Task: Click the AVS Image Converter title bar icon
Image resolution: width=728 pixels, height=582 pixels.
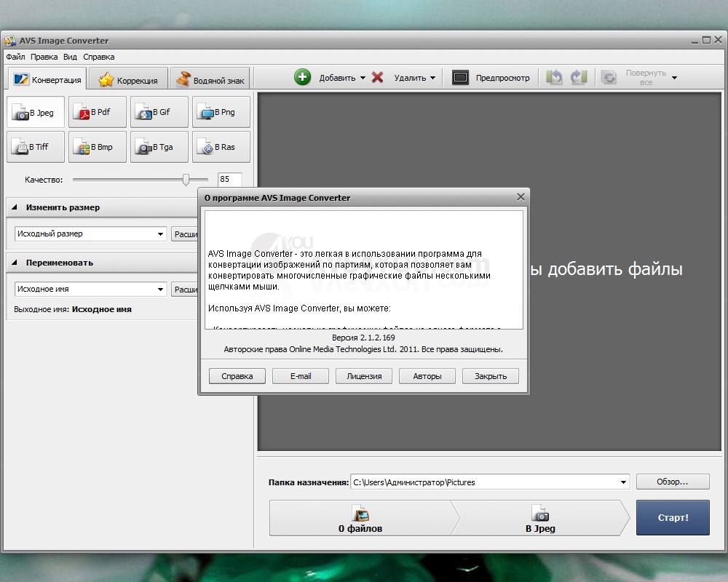Action: tap(9, 41)
